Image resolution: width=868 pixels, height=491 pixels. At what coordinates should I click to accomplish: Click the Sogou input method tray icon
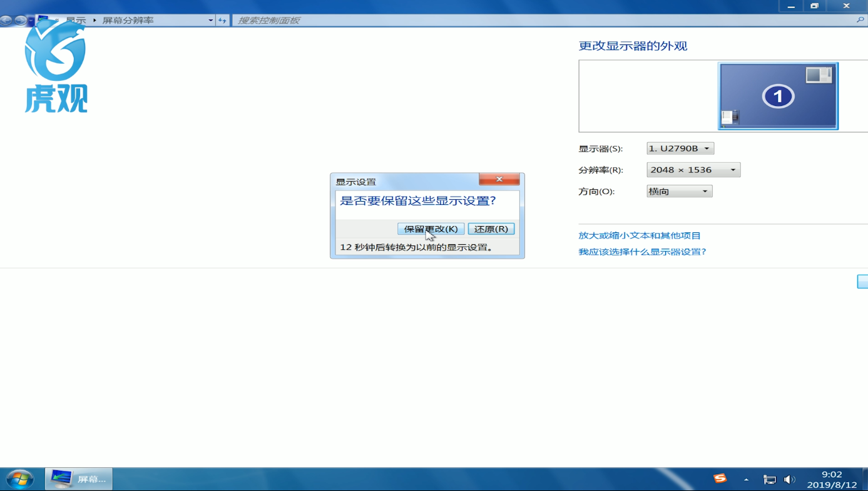click(x=720, y=478)
